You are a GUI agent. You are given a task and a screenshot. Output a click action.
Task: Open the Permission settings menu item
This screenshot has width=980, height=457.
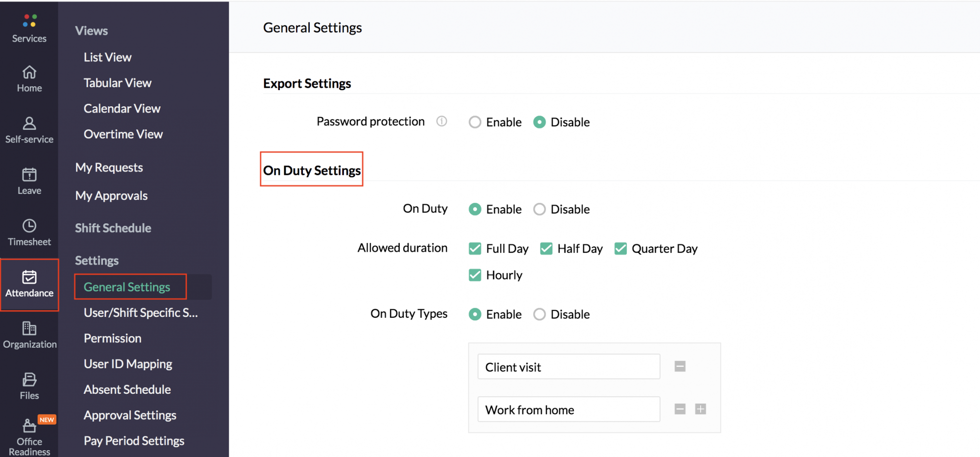coord(112,338)
